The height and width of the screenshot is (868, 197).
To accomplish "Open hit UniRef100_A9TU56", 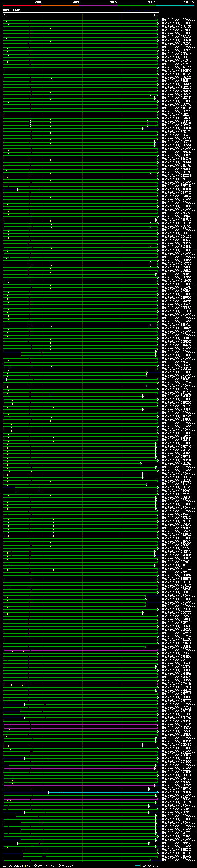I will [x=177, y=772].
